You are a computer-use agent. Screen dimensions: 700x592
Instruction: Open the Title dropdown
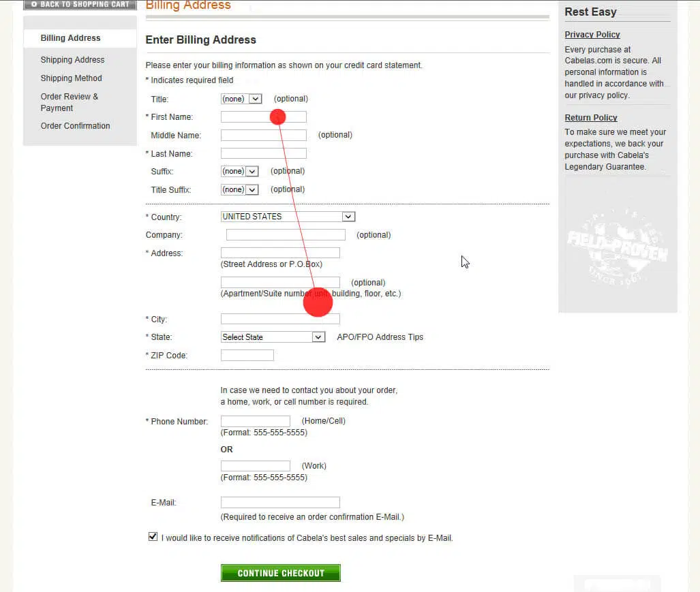pyautogui.click(x=241, y=99)
